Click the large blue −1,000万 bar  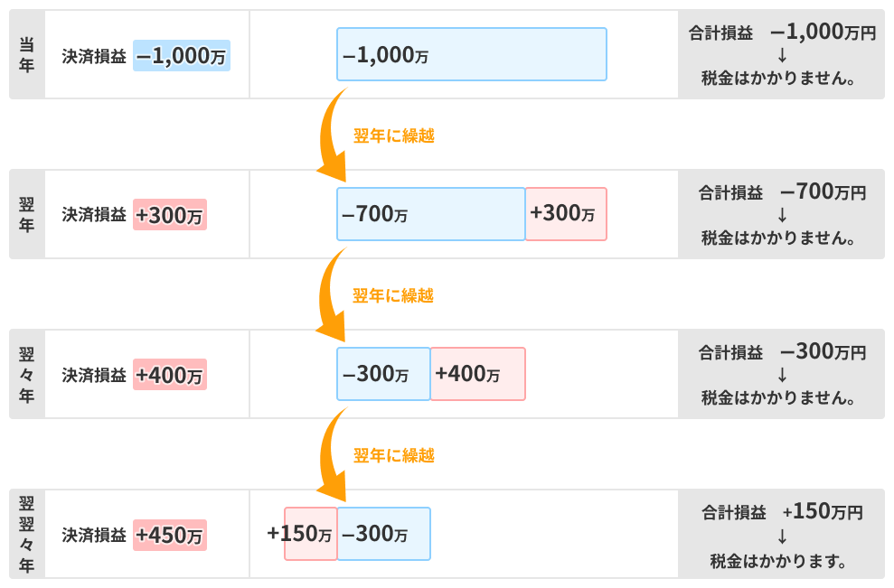(x=472, y=54)
